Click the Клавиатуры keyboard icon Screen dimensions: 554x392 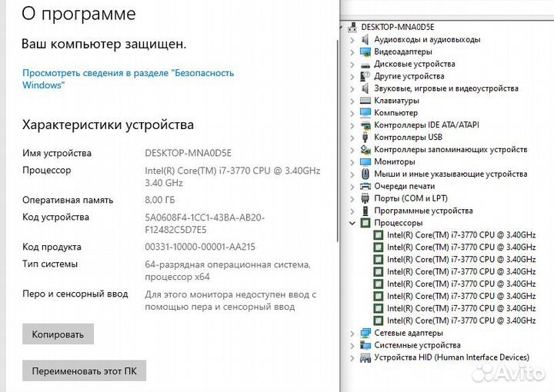(365, 101)
